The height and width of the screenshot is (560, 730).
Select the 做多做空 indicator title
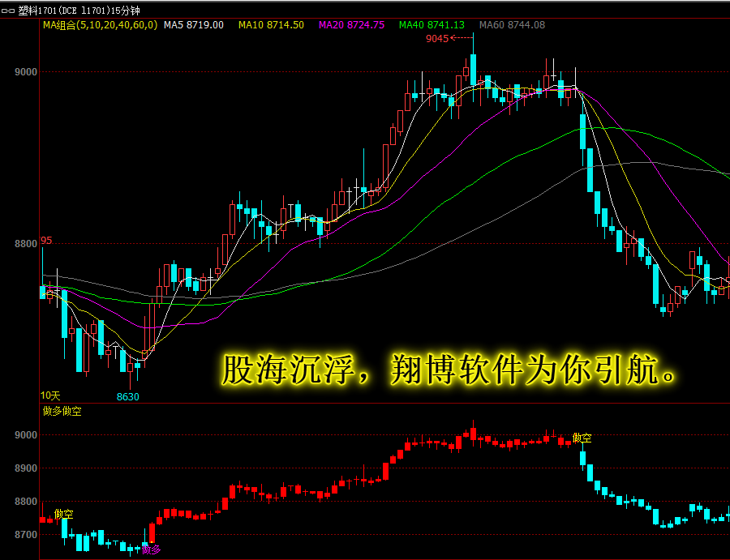[x=62, y=411]
